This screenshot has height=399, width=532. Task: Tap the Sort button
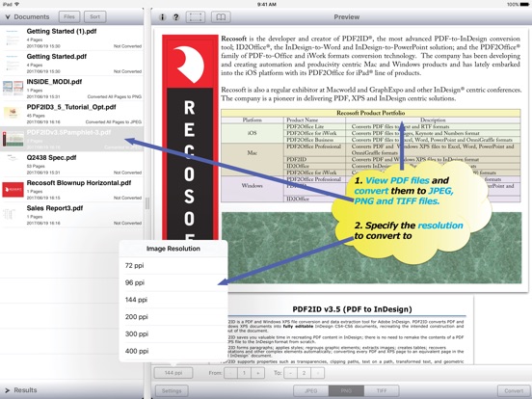coord(95,16)
